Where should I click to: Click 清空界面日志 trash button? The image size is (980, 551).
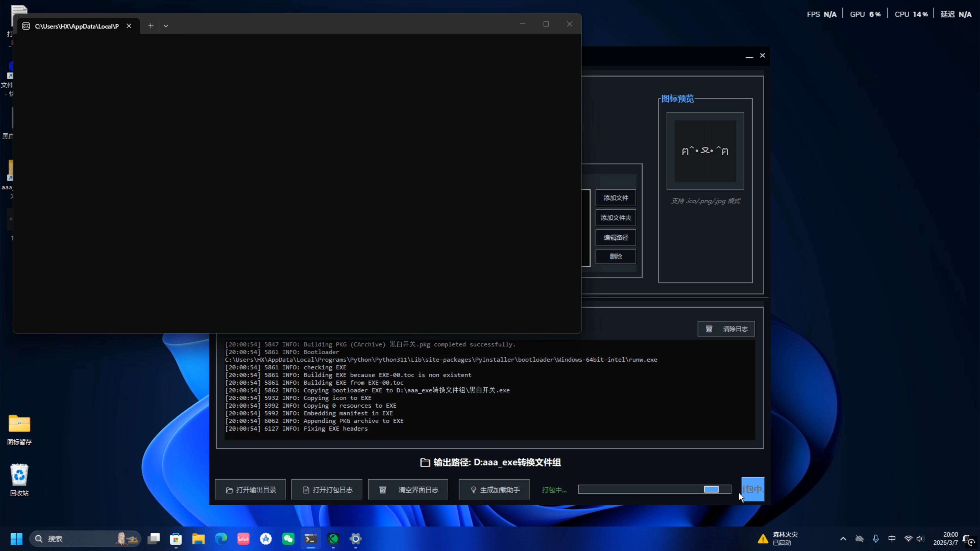(x=408, y=490)
